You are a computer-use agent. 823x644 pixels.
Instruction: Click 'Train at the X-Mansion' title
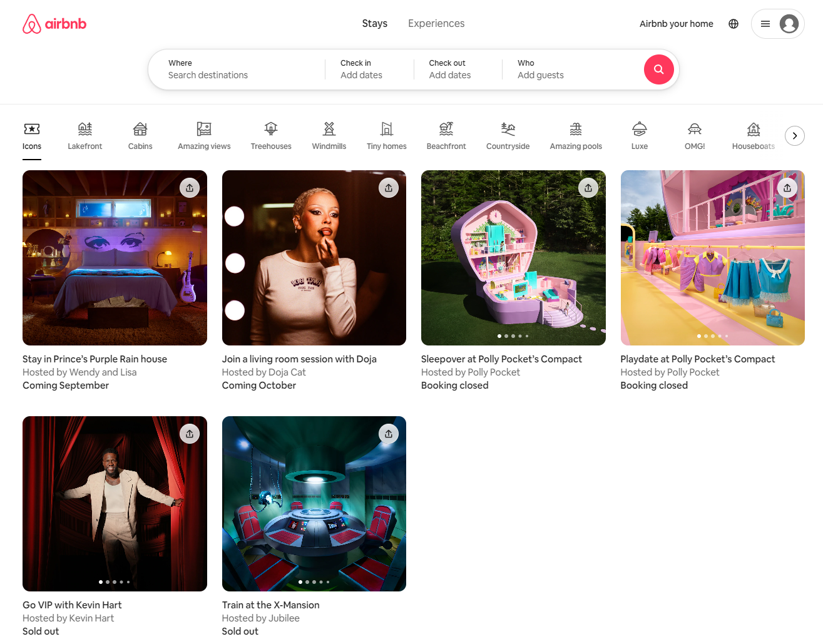tap(271, 605)
